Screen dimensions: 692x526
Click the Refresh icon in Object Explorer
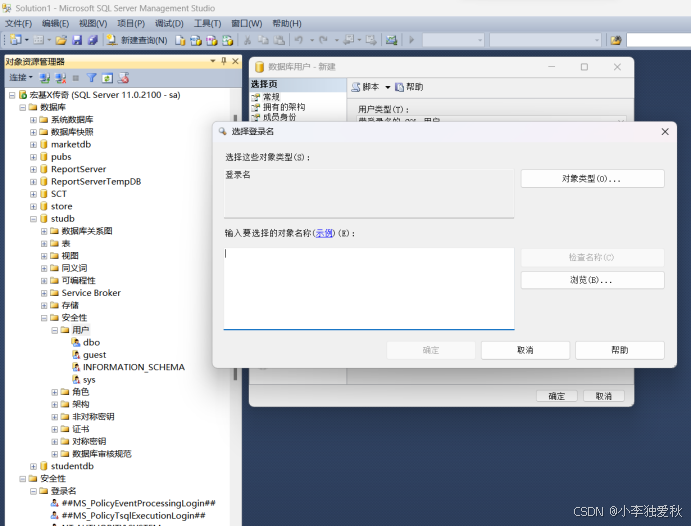[x=107, y=78]
